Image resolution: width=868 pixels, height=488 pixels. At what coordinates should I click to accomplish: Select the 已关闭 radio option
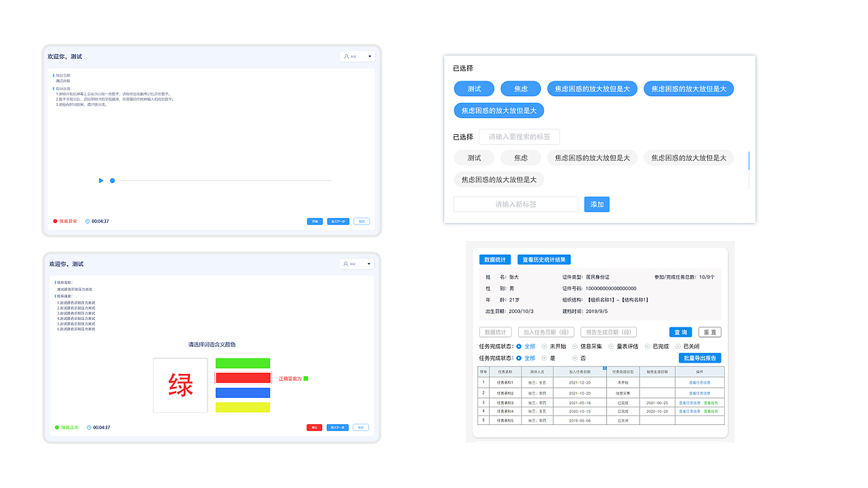point(678,346)
